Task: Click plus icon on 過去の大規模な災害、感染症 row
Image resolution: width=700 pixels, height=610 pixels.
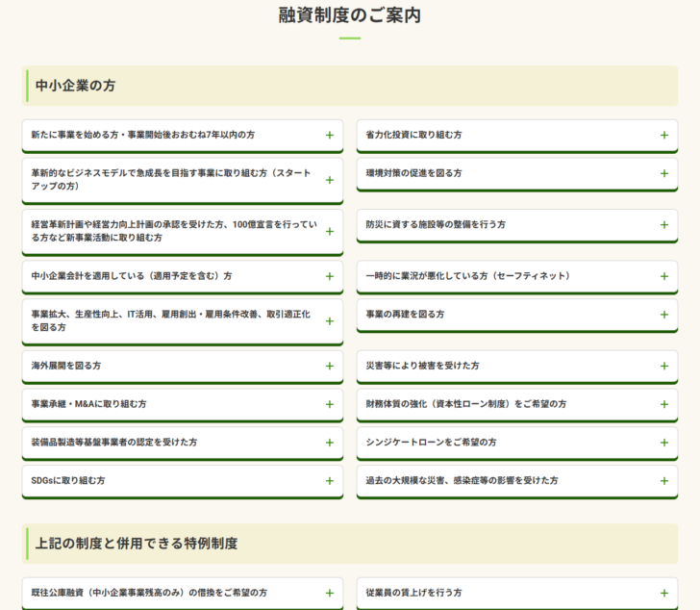Action: 664,481
